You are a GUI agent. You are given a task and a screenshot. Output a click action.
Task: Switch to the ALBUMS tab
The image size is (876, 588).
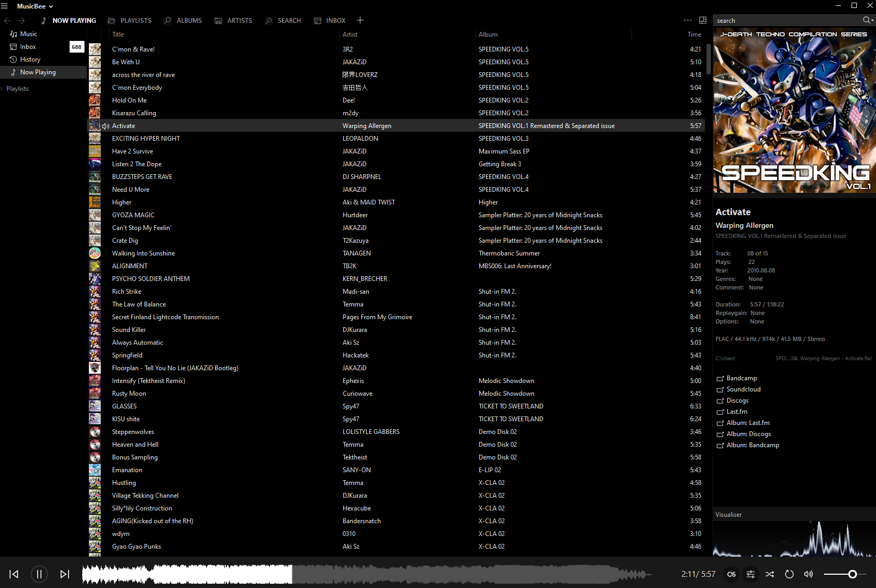click(x=183, y=21)
